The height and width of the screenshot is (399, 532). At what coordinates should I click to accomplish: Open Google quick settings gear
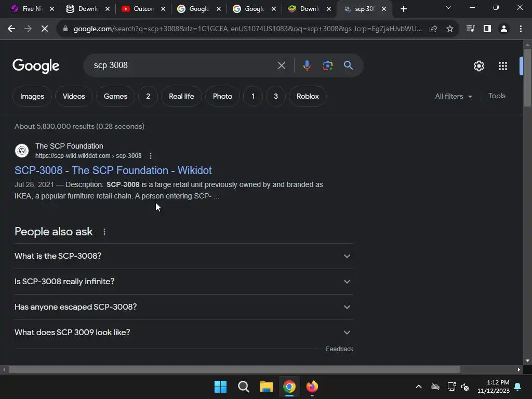[478, 66]
